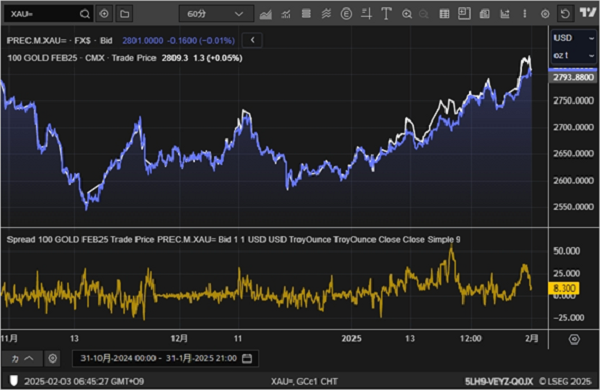Screen dimensions: 600x390
Task: Click the target icon next to カ button
Action: [x=52, y=359]
